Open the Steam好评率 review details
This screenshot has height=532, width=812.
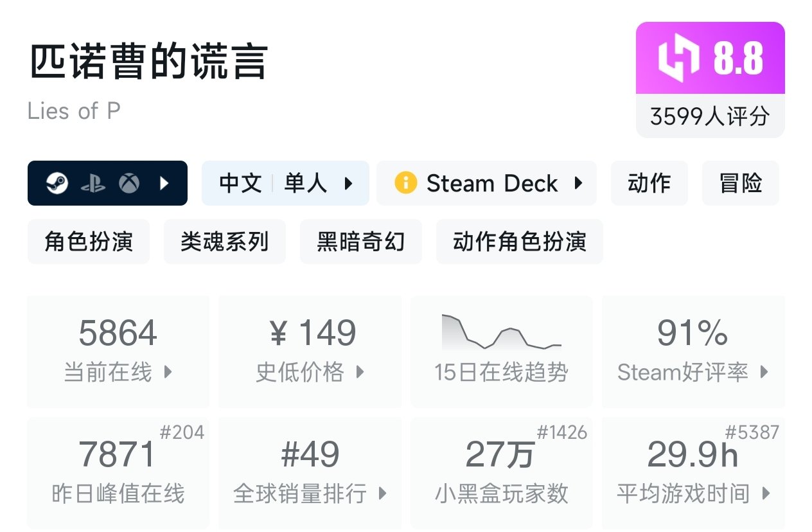(764, 371)
